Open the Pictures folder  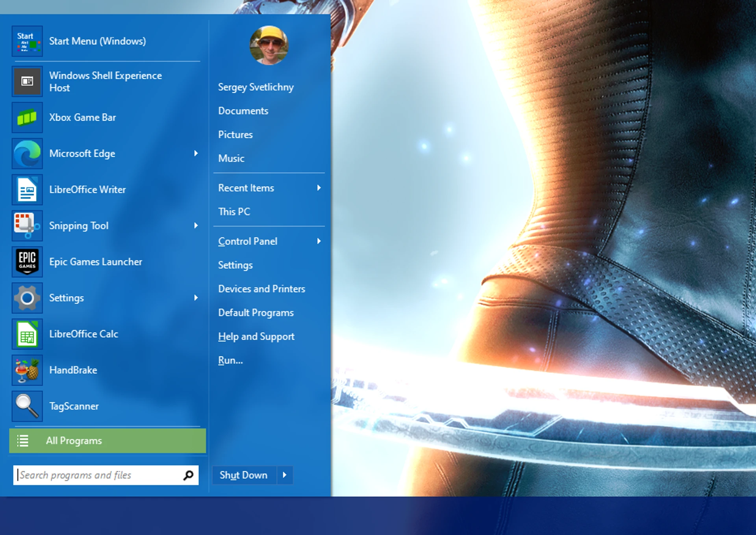235,134
